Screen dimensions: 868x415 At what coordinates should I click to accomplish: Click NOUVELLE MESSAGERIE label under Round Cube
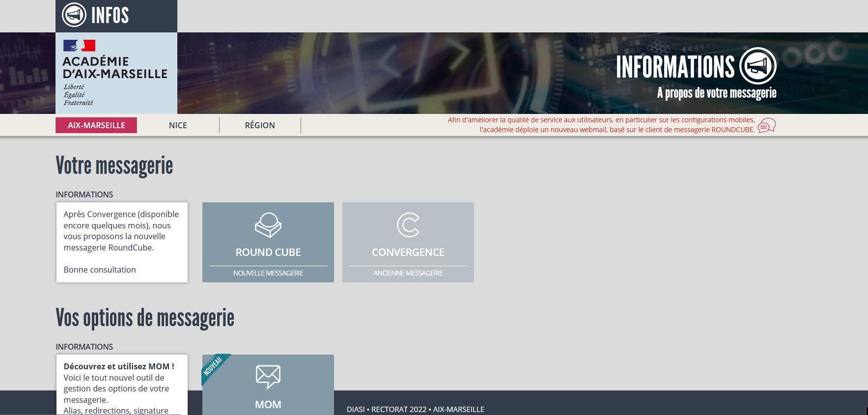[x=268, y=273]
